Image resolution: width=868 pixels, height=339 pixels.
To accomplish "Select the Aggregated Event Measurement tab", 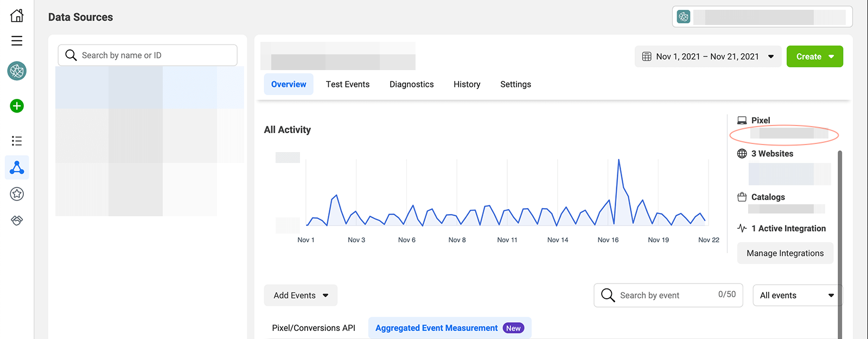I will [450, 328].
